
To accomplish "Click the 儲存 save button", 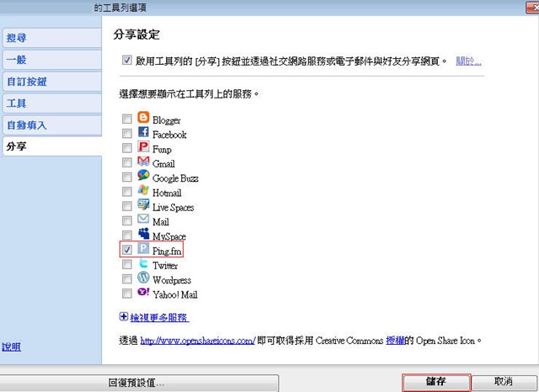I will point(436,382).
